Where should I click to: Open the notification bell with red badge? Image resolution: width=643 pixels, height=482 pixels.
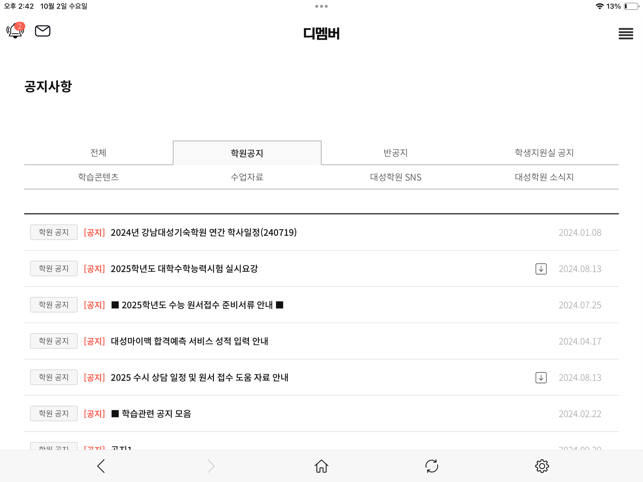(x=15, y=30)
